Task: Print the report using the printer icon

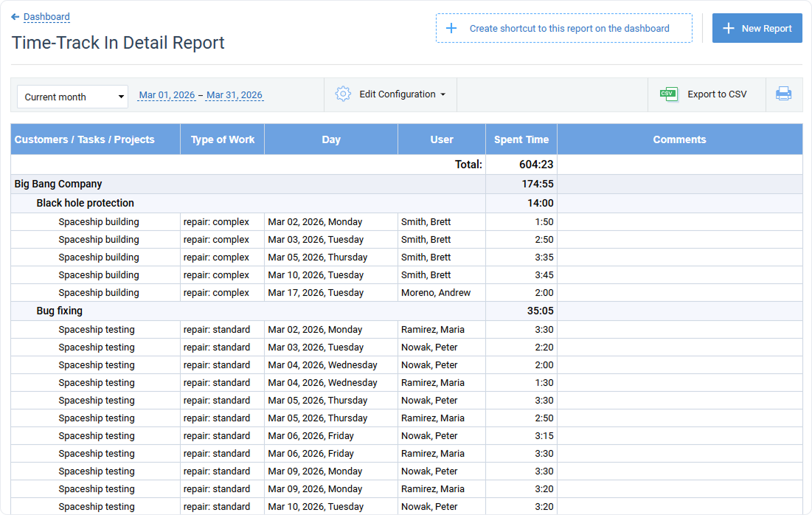Action: (x=783, y=94)
